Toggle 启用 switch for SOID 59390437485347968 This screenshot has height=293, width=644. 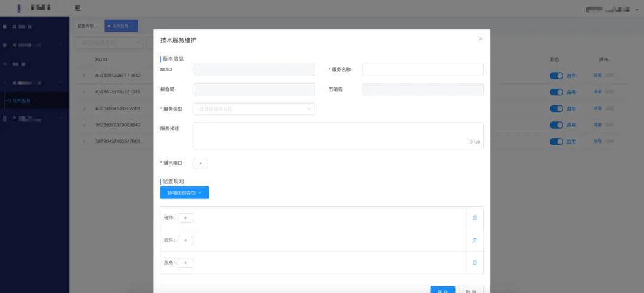coord(556,141)
